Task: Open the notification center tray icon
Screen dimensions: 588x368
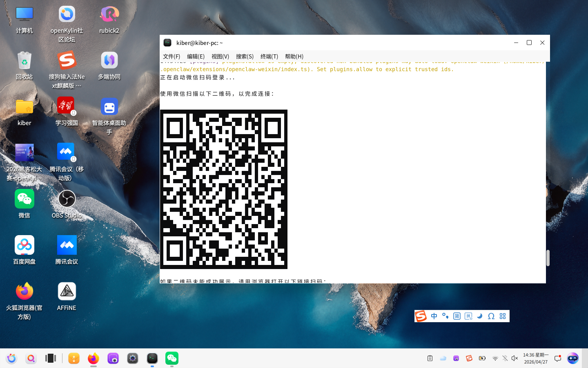Action: 558,358
